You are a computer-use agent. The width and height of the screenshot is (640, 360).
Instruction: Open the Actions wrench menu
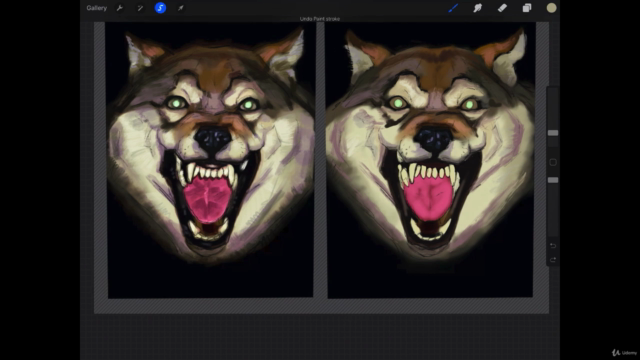pyautogui.click(x=120, y=8)
